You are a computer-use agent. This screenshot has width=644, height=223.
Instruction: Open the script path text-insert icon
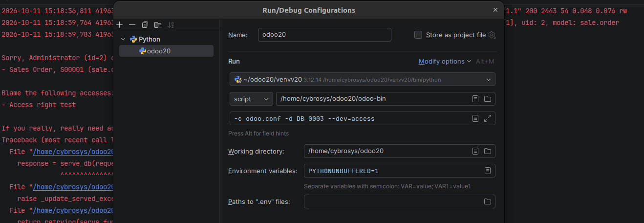coord(475,99)
